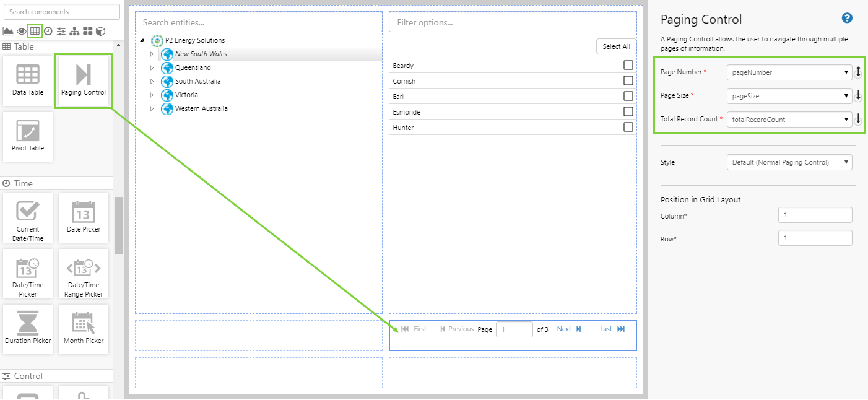Open the Page Number dropdown
This screenshot has height=400, width=868.
pyautogui.click(x=789, y=72)
